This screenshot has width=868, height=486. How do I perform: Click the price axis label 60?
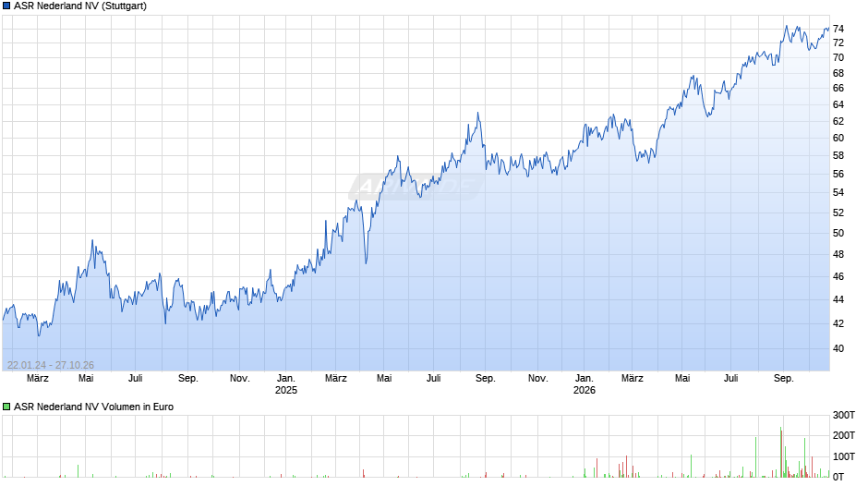tap(838, 138)
